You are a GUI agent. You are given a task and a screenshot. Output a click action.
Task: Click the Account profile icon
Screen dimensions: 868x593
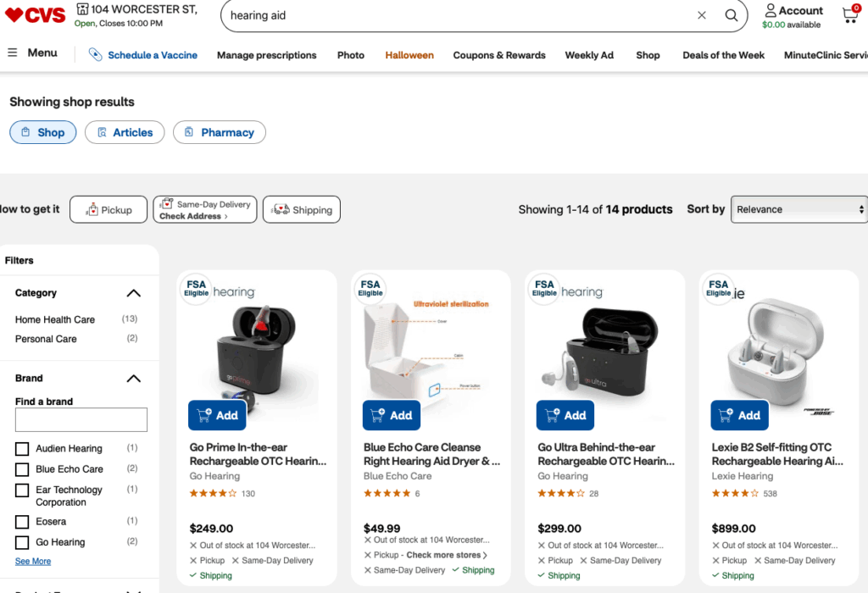pos(770,10)
